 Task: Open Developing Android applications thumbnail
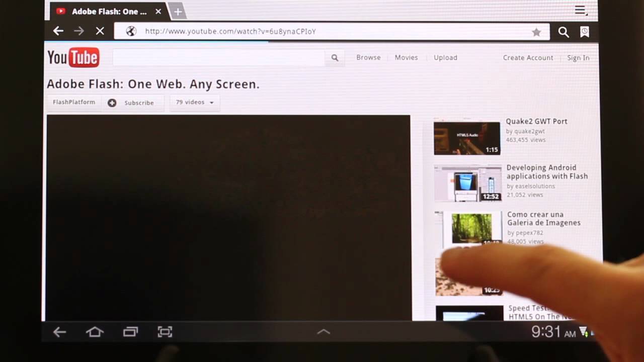[468, 184]
